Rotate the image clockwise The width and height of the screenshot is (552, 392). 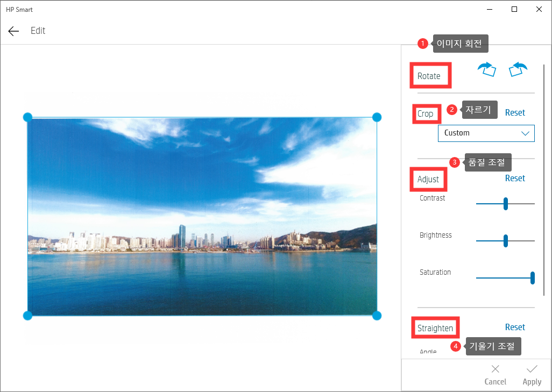click(x=487, y=69)
